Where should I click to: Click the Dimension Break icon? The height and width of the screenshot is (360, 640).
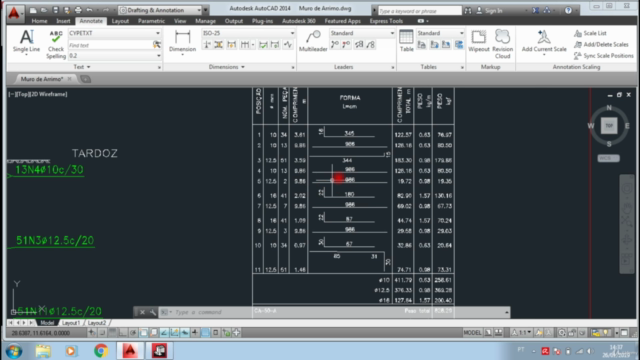point(207,44)
